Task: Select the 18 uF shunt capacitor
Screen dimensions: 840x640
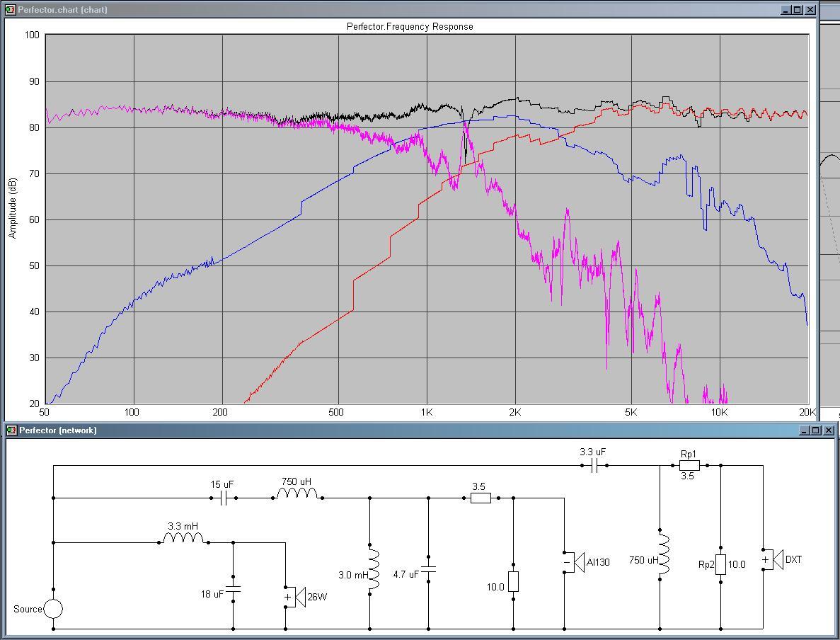Action: click(233, 590)
